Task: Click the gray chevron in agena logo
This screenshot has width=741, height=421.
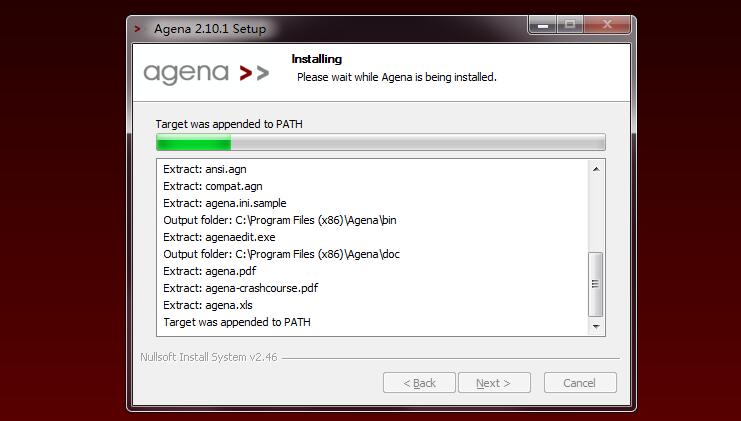Action: [263, 73]
